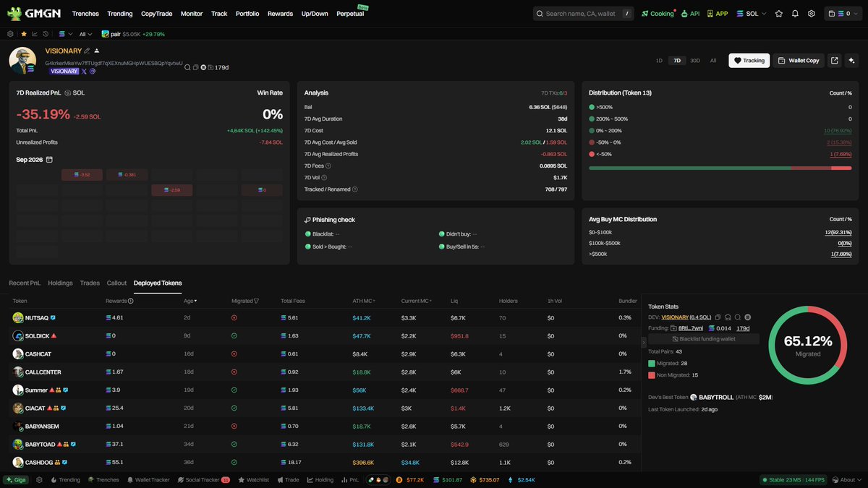Open the Sep 2026 calendar icon
Viewport: 868px width, 488px height.
pos(49,160)
